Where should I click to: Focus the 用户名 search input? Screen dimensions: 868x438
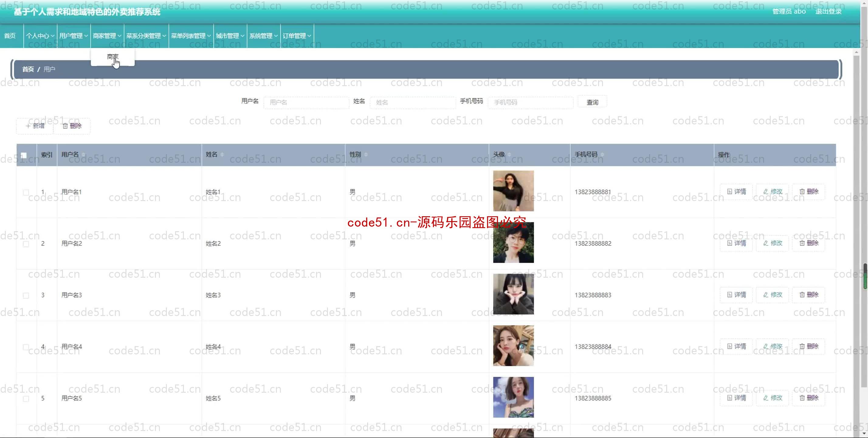306,102
